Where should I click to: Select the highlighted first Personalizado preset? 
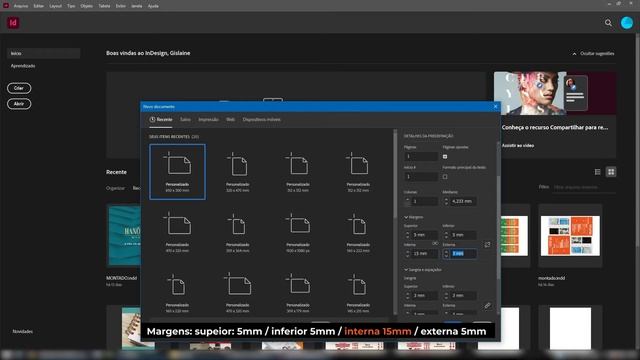[178, 172]
